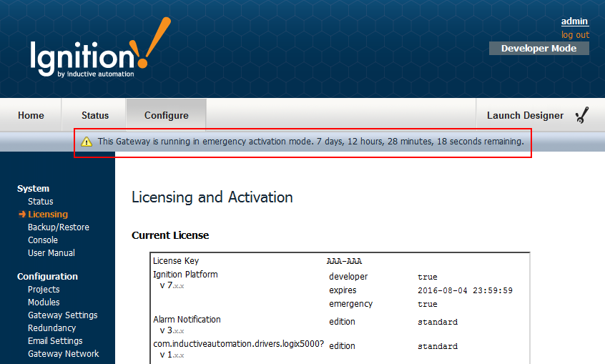Click the emergency field label
The width and height of the screenshot is (605, 364).
(350, 304)
